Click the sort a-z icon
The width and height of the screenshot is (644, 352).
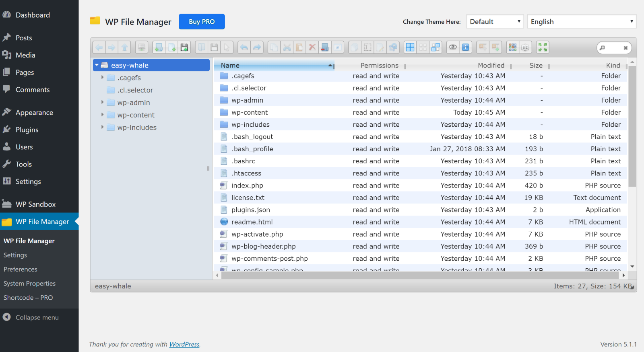[525, 47]
